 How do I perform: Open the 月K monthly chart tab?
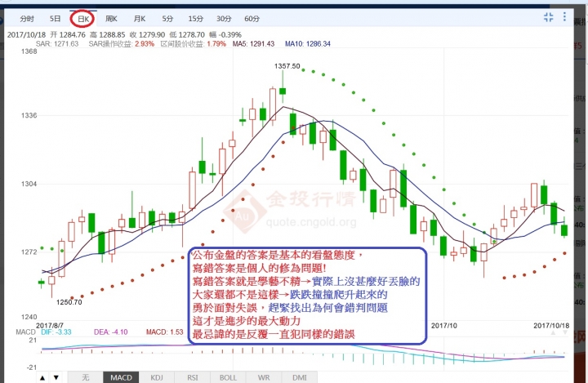tap(139, 19)
